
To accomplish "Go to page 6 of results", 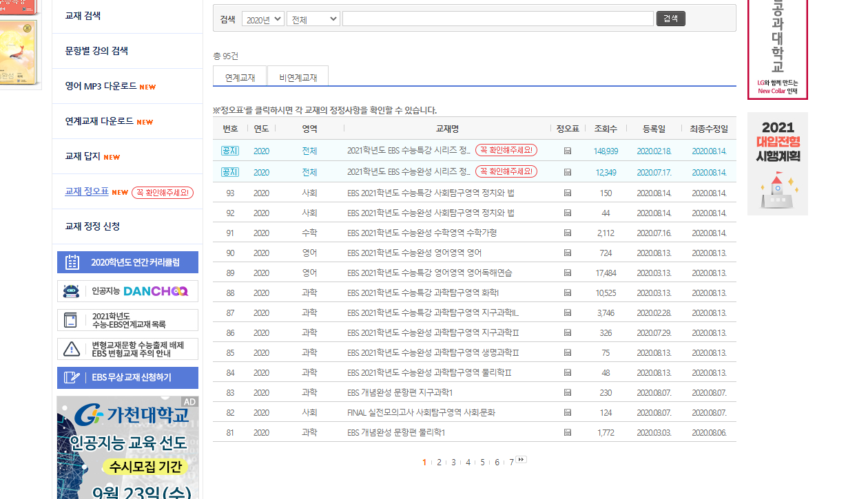I will pos(497,463).
